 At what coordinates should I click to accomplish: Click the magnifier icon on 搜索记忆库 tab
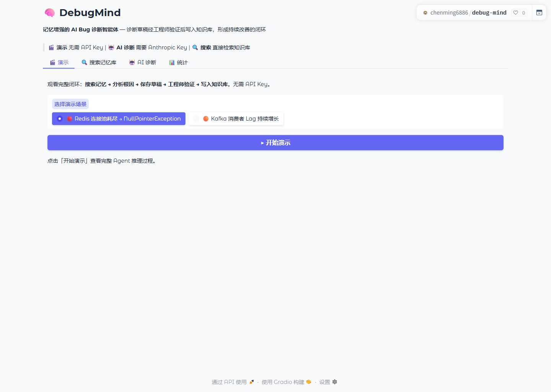pos(84,62)
